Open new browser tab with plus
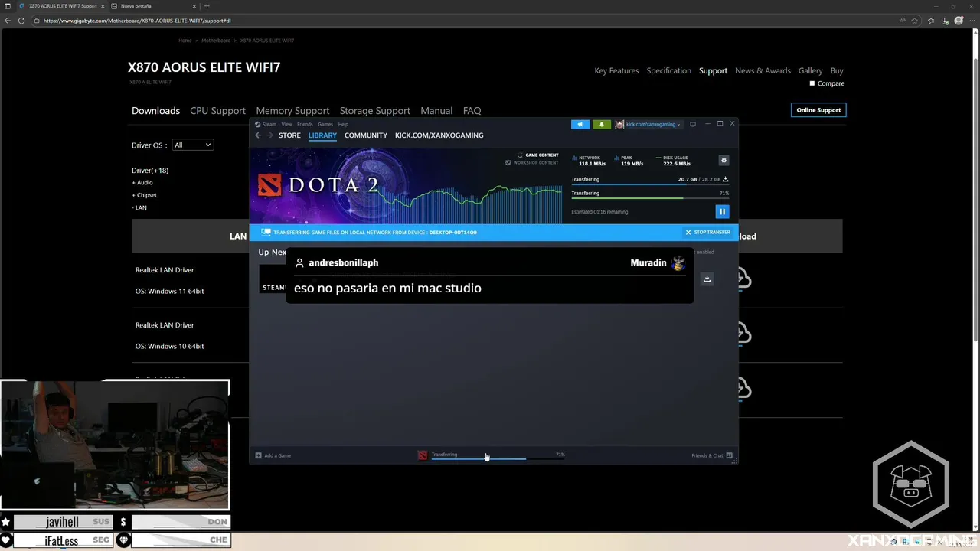Image resolution: width=980 pixels, height=551 pixels. point(207,6)
